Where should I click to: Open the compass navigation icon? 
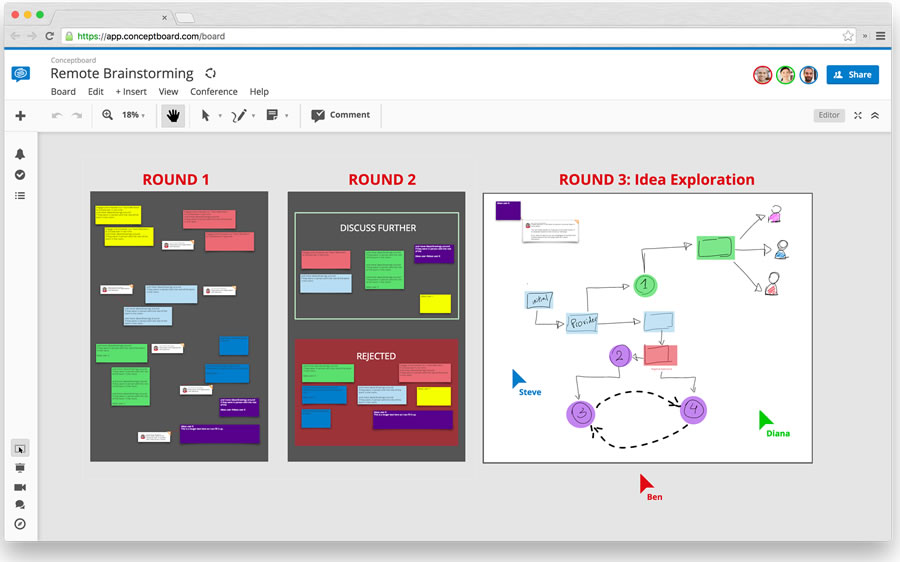pos(20,524)
